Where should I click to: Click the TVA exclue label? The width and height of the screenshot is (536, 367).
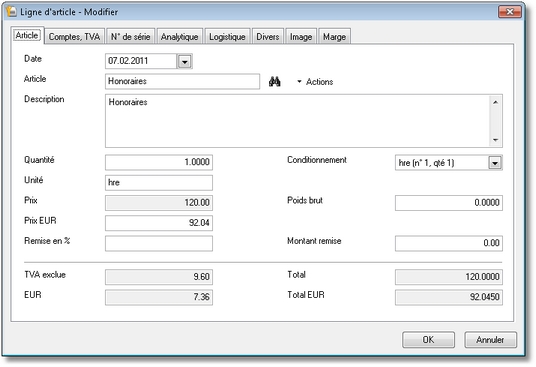(45, 275)
